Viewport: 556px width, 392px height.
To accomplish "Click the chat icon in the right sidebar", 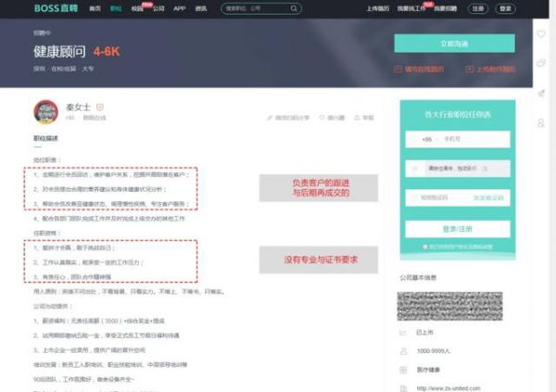I will 541,63.
